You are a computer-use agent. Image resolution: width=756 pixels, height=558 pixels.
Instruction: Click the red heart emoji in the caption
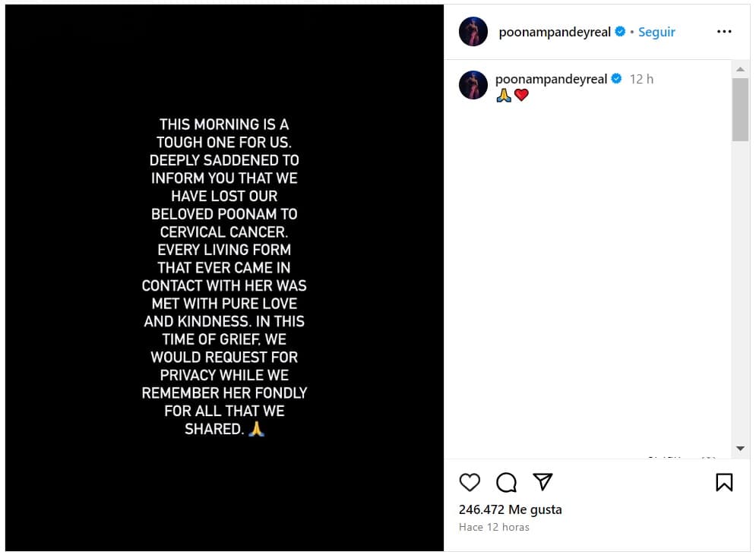(521, 96)
